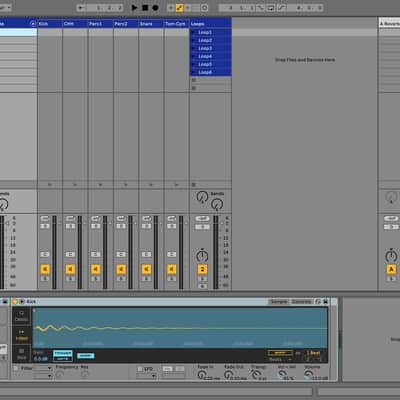Click the Simpler Gain value field
Viewport: 400px width, 400px height.
tap(41, 359)
